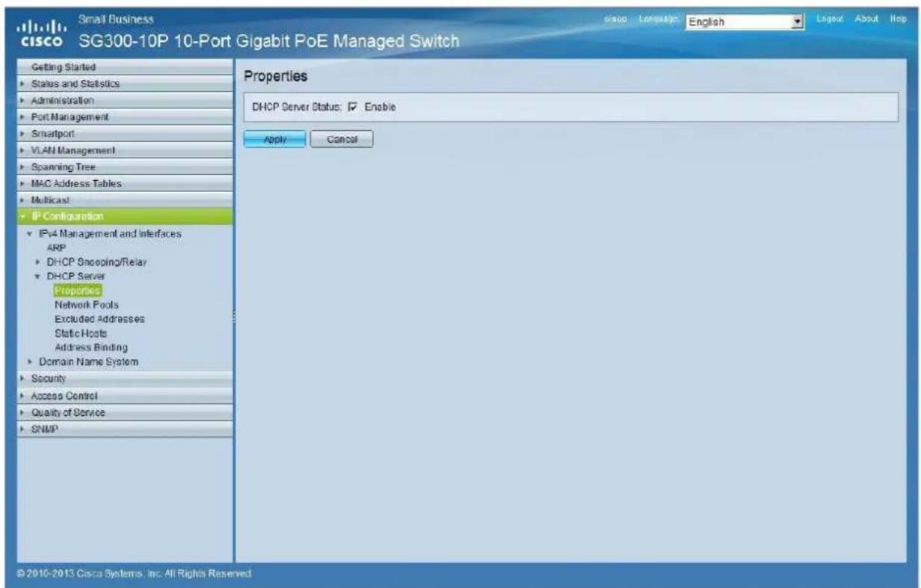Open the Static Hosts page
The height and width of the screenshot is (588, 921).
[81, 333]
